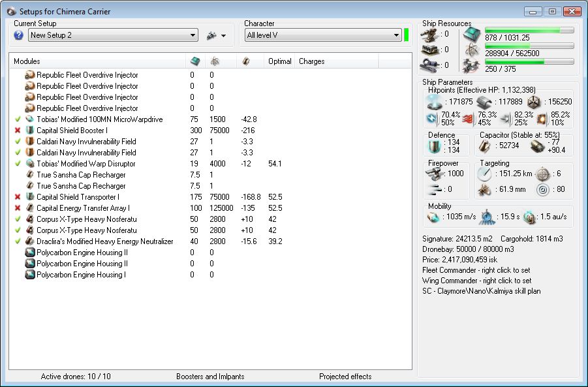Viewport: 588px width, 387px height.
Task: Click the structure hitpoints icon
Action: (x=534, y=102)
